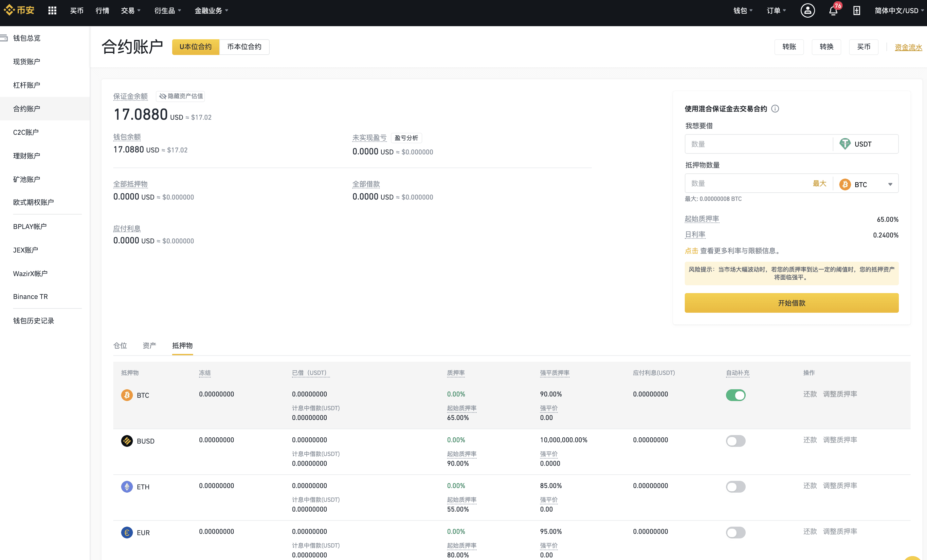
Task: Expand the 交易 menu
Action: point(131,10)
